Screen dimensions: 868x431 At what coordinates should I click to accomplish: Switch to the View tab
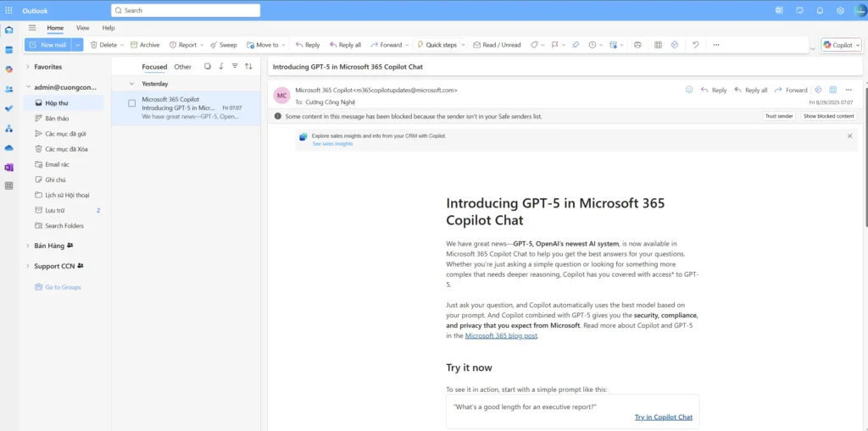[x=82, y=28]
